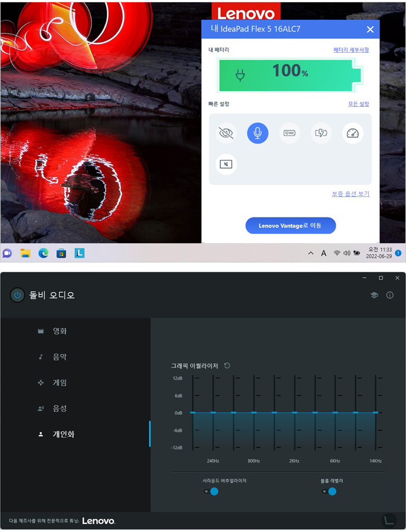
Task: Click the 100% battery indicator
Action: (x=289, y=75)
